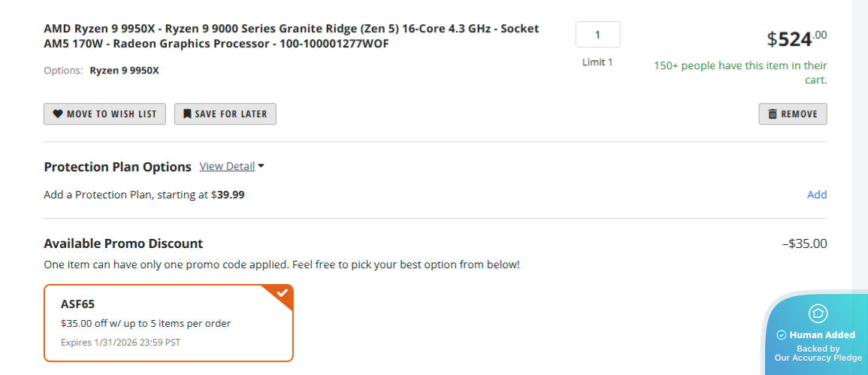Click the 150+ people in cart notice
Screen dimensions: 868x375
[740, 72]
